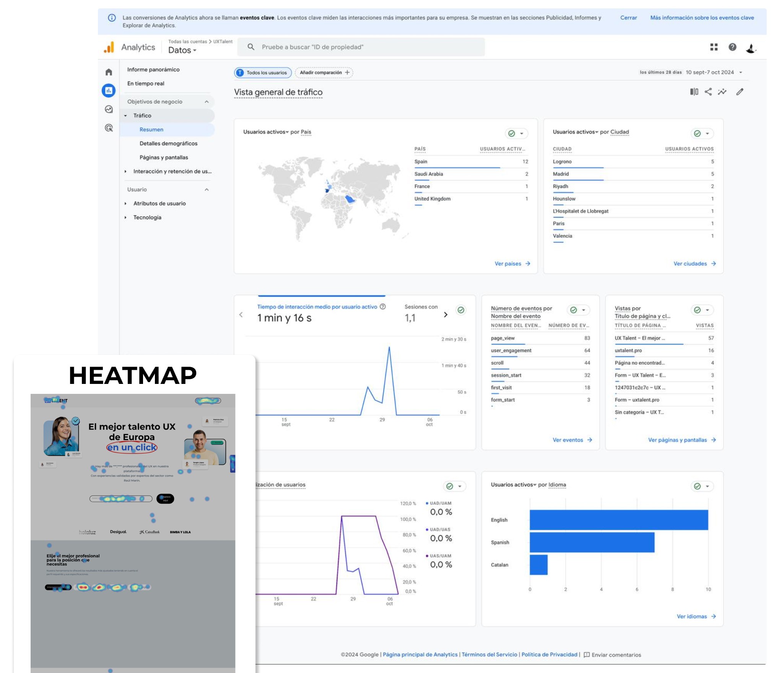Click the pencil customize report icon
Viewport: 784px width, 673px height.
[740, 92]
